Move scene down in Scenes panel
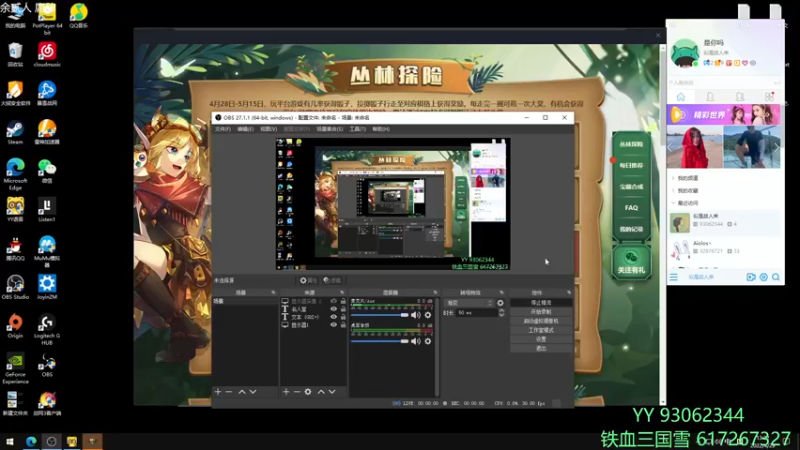The image size is (800, 450). pyautogui.click(x=253, y=392)
